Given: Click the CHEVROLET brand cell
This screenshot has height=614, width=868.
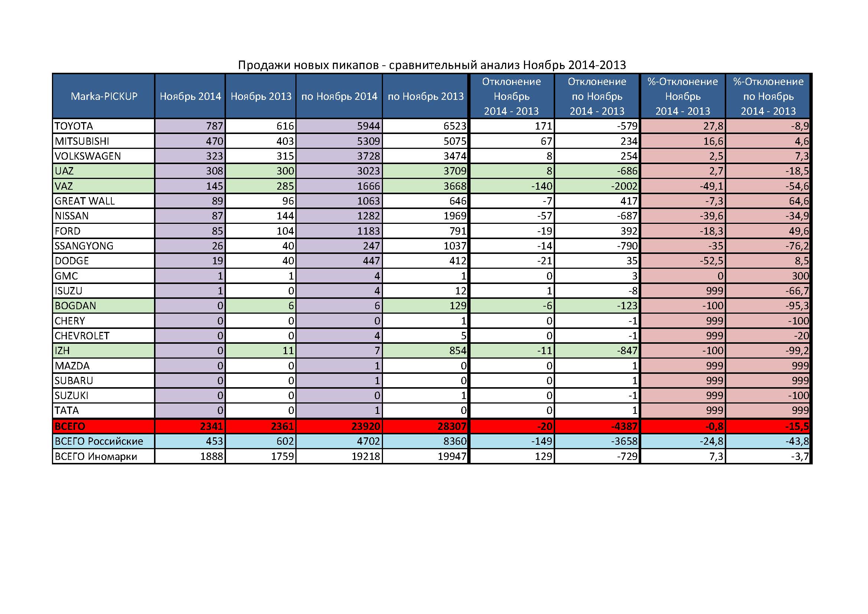Looking at the screenshot, I should [x=82, y=335].
